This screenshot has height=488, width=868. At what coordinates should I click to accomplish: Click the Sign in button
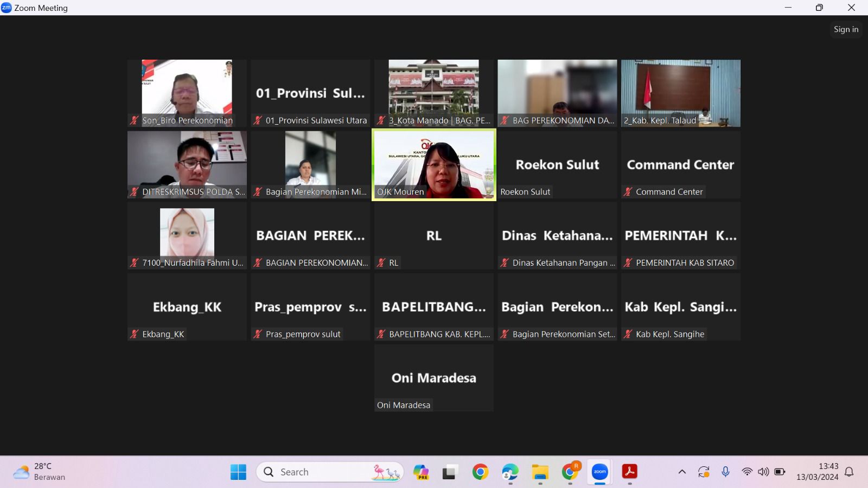(846, 29)
